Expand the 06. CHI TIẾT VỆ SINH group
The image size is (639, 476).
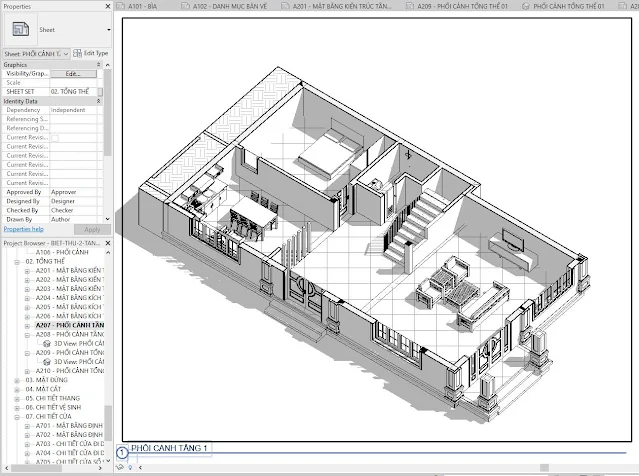pyautogui.click(x=17, y=408)
